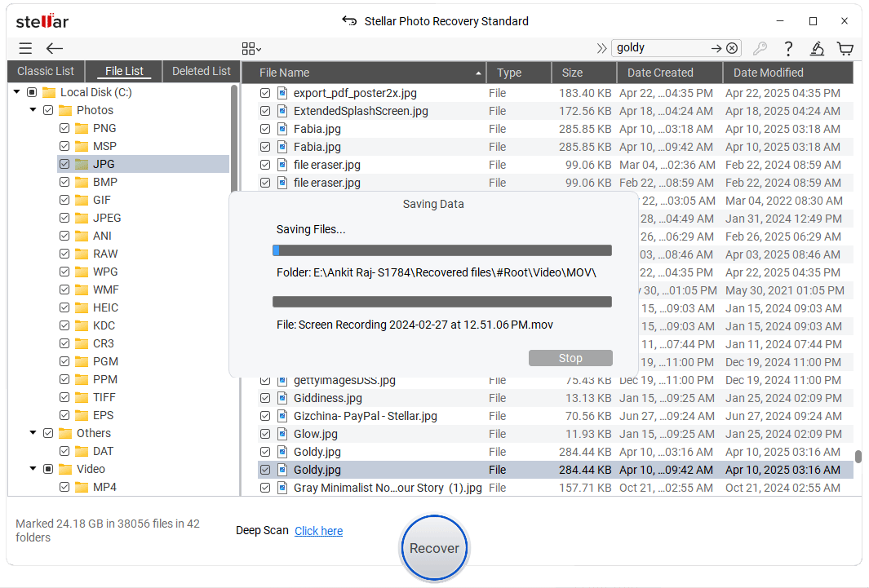Open the hamburger menu
Image resolution: width=869 pixels, height=588 pixels.
pos(24,48)
